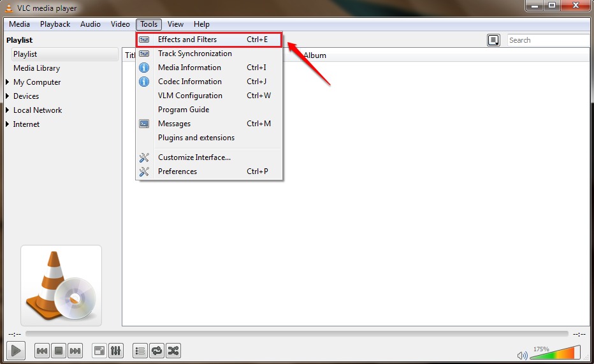
Task: Select Internet item
Action: 26,124
